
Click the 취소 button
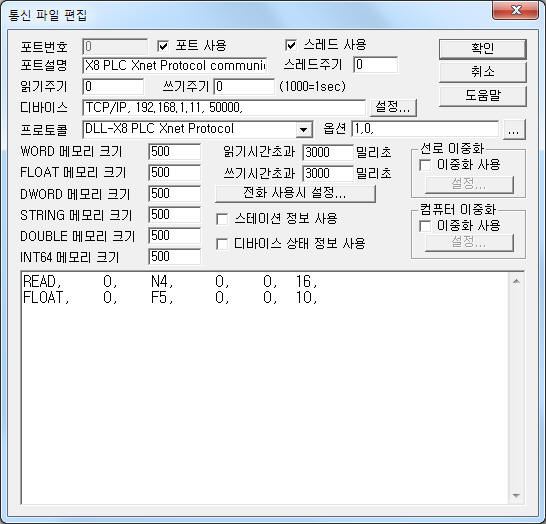point(482,72)
